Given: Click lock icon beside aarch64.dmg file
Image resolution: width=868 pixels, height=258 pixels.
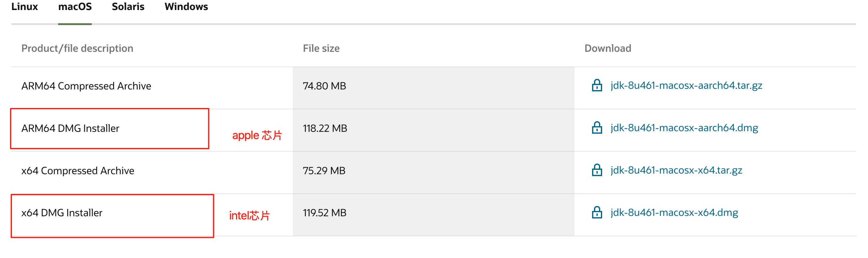Looking at the screenshot, I should 597,127.
